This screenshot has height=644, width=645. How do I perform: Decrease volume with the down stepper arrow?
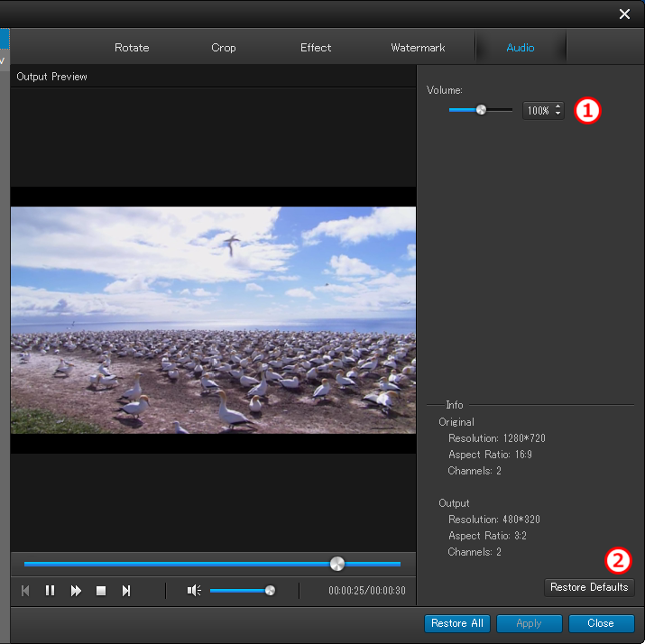[x=558, y=115]
